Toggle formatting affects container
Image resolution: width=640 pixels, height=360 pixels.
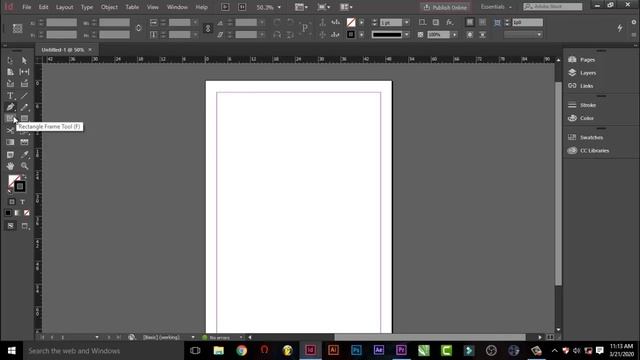point(12,202)
